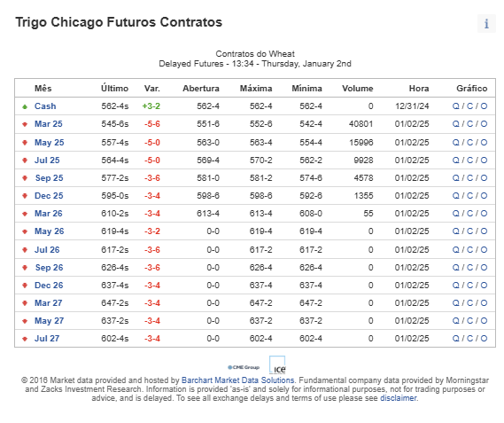Click the CME Group logo
The height and width of the screenshot is (423, 504).
pyautogui.click(x=244, y=367)
